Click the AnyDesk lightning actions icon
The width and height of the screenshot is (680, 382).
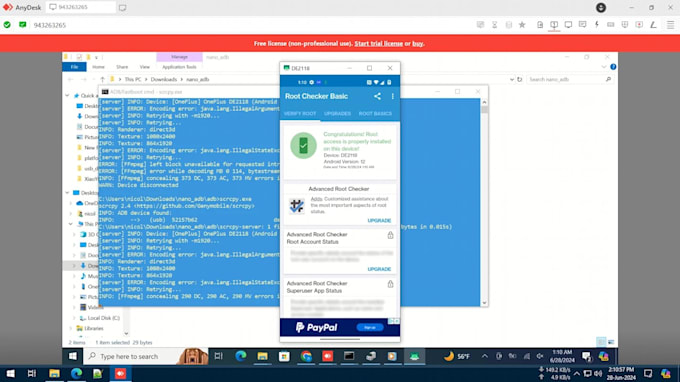tap(597, 25)
